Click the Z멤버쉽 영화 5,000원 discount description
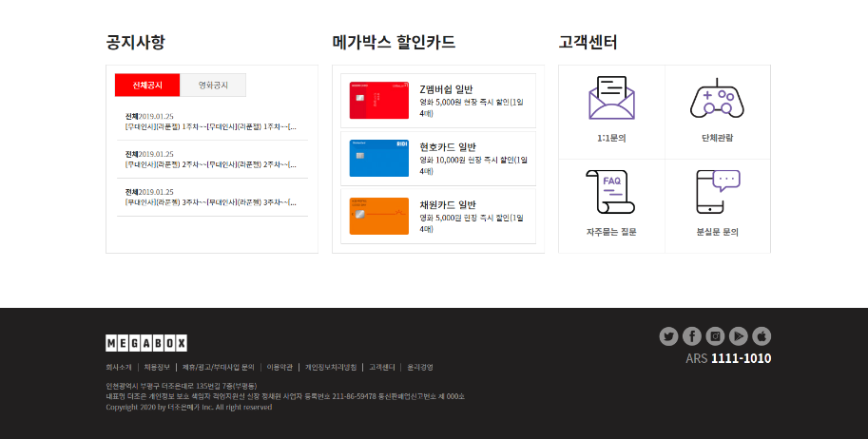The width and height of the screenshot is (868, 439). pyautogui.click(x=472, y=107)
